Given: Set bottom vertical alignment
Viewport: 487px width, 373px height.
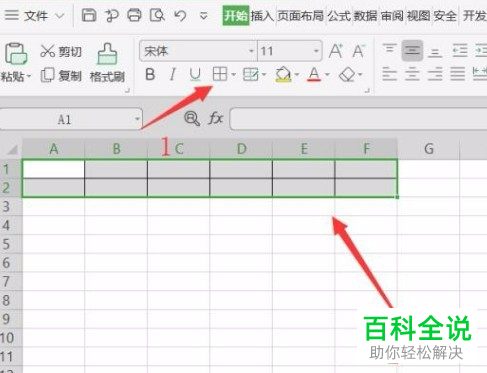Looking at the screenshot, I should 435,53.
